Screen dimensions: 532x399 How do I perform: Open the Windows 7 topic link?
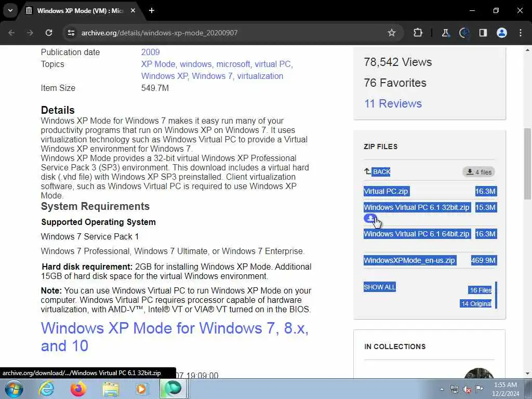pyautogui.click(x=212, y=76)
